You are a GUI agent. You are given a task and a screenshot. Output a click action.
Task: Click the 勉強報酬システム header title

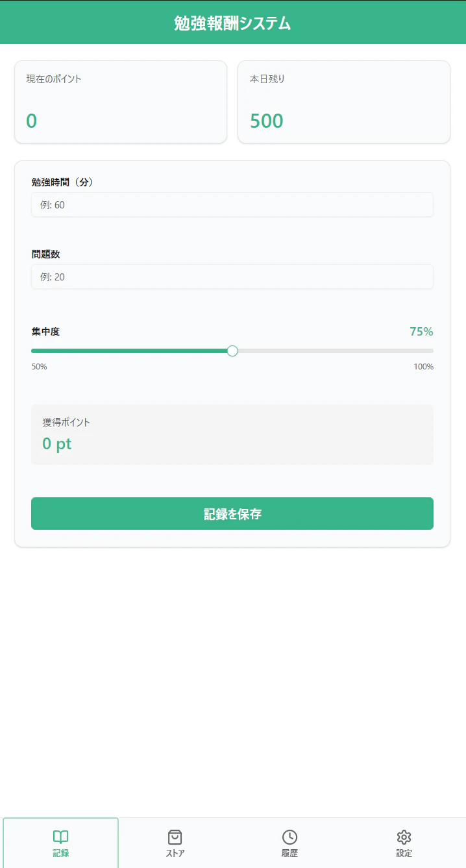232,23
